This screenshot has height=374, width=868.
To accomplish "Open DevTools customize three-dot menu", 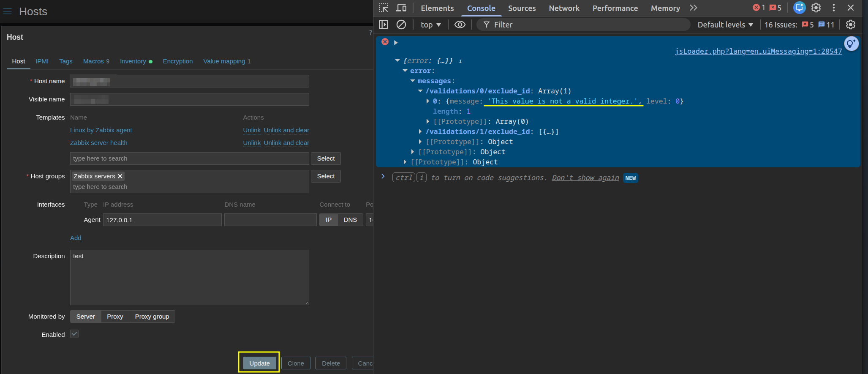I will pos(833,8).
